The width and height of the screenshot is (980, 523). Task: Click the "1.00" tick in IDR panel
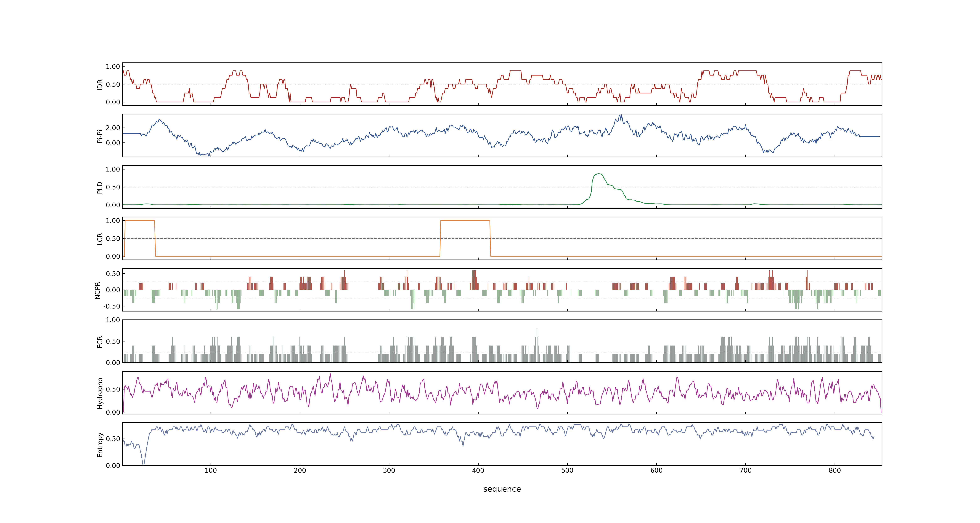(x=113, y=67)
